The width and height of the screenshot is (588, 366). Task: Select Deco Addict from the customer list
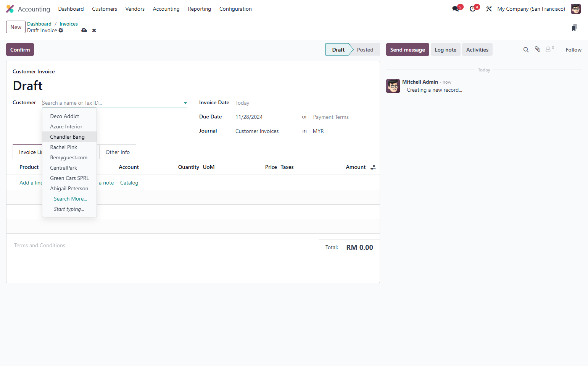(69, 116)
